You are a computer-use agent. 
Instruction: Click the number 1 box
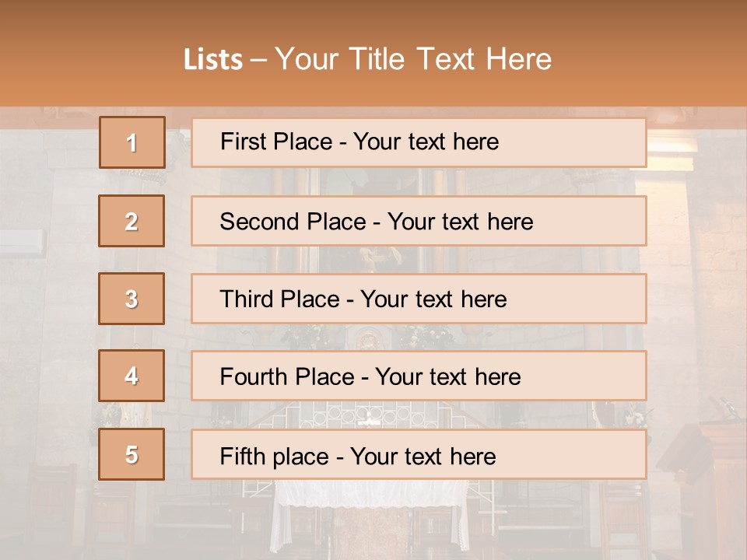[132, 142]
